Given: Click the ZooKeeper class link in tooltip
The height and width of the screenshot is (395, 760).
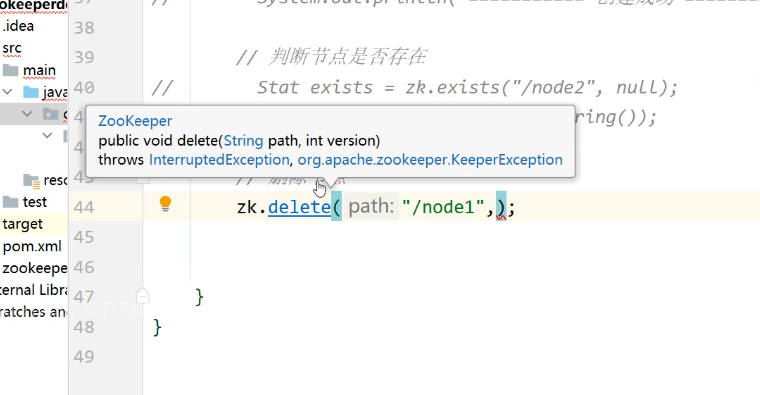Looking at the screenshot, I should click(135, 121).
